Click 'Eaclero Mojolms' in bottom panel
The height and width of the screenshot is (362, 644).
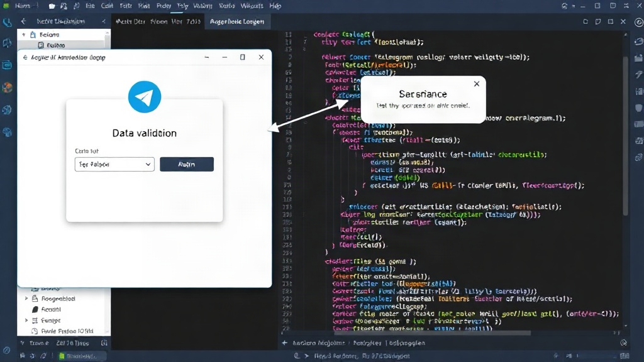click(x=318, y=343)
